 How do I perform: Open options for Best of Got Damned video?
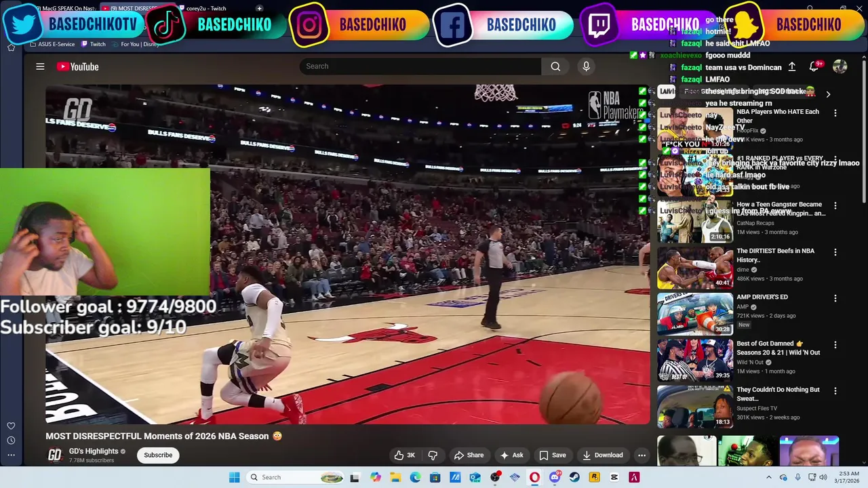(x=835, y=345)
